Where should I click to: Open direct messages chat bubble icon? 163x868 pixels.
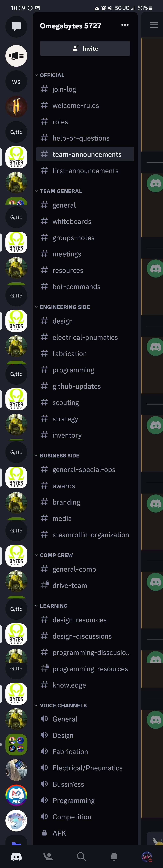click(16, 26)
